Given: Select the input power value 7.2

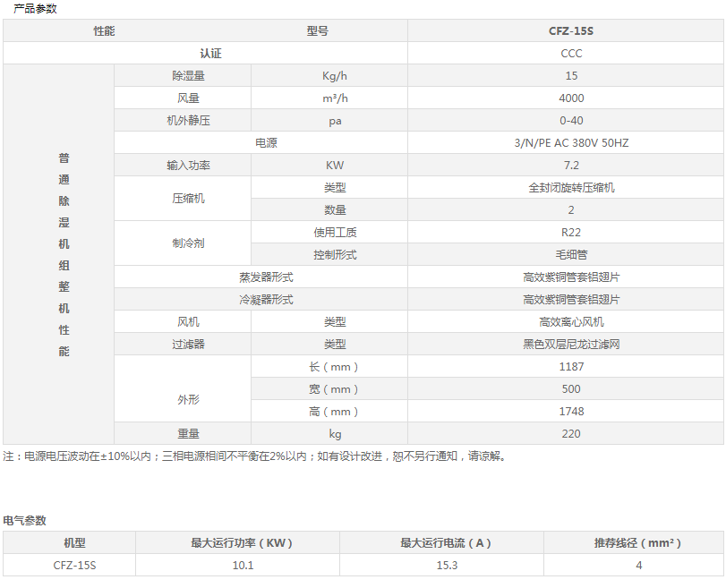Looking at the screenshot, I should [x=570, y=166].
